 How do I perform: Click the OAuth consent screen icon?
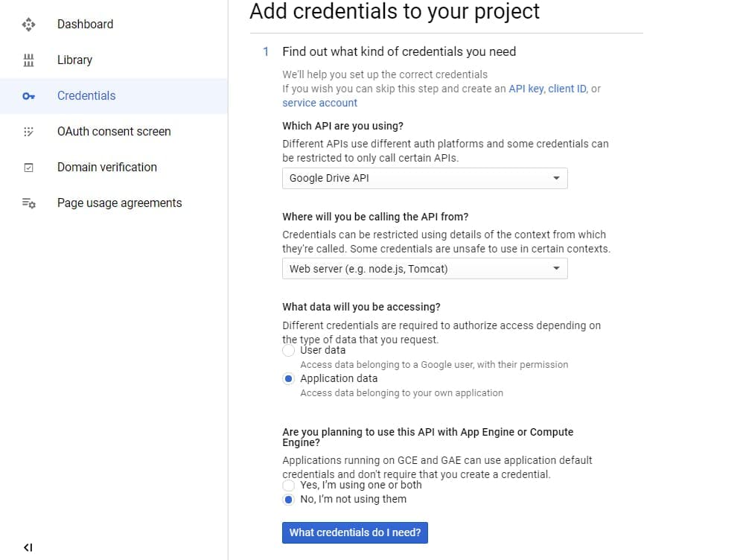[28, 132]
